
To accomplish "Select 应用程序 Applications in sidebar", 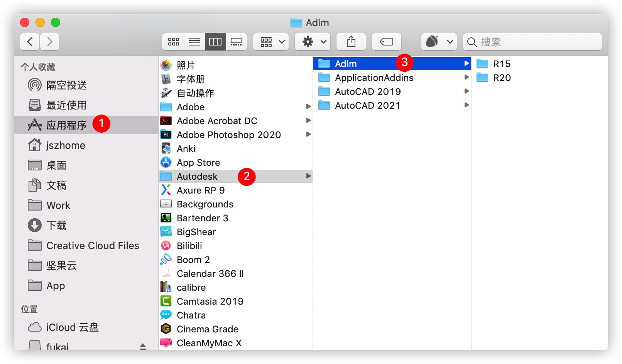I will point(86,125).
